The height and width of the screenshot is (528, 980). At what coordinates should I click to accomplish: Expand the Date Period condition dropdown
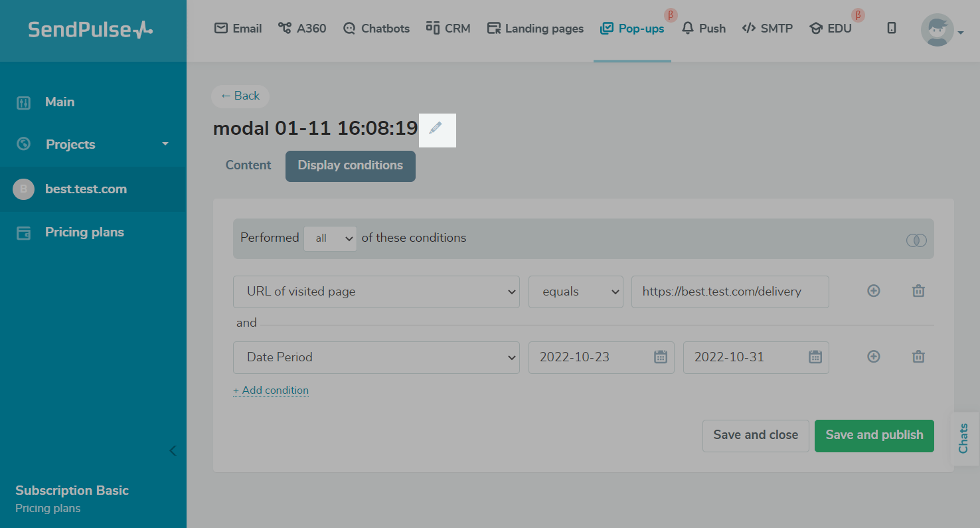(376, 357)
